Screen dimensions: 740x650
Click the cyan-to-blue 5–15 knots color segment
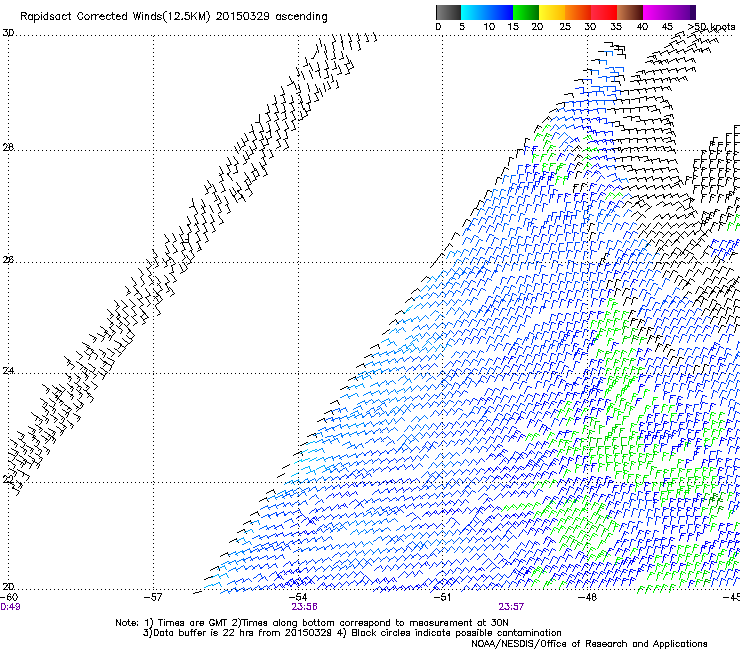(x=487, y=12)
